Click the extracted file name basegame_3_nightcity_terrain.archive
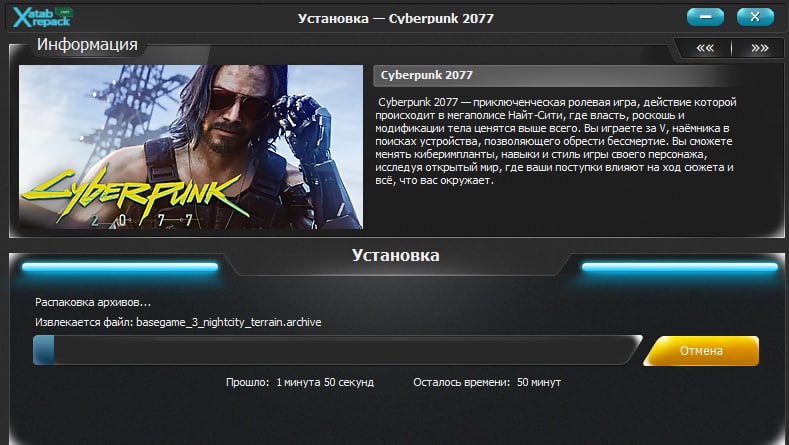The width and height of the screenshot is (789, 445). (x=228, y=322)
